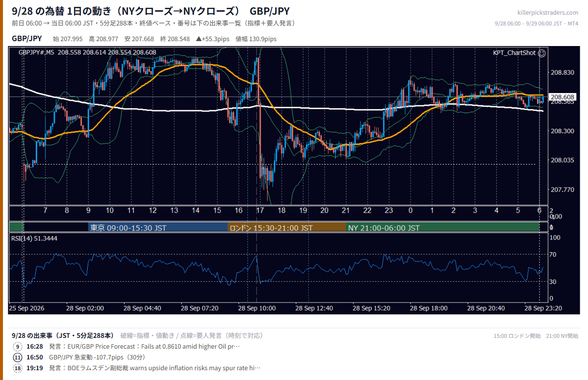The height and width of the screenshot is (380, 588).
Task: Click the 19:19 event time
Action: click(x=35, y=368)
